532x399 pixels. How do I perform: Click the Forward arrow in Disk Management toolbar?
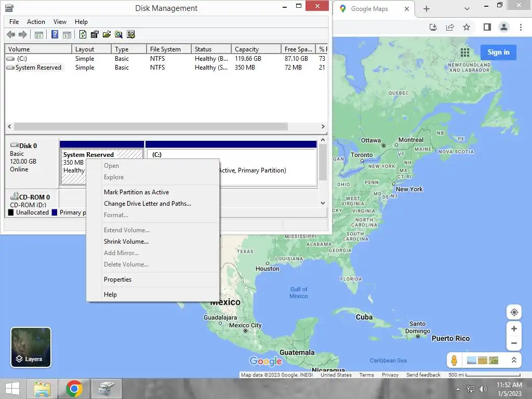tap(23, 34)
